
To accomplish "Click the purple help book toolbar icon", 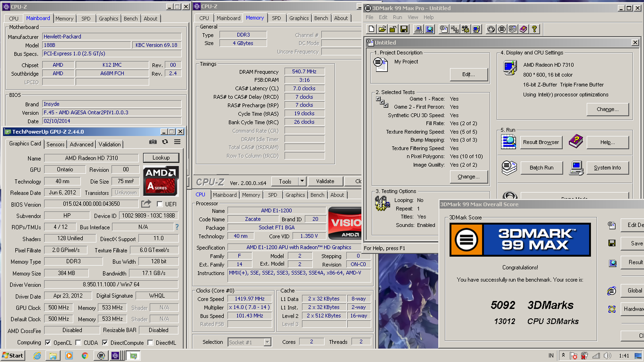I will click(x=523, y=29).
